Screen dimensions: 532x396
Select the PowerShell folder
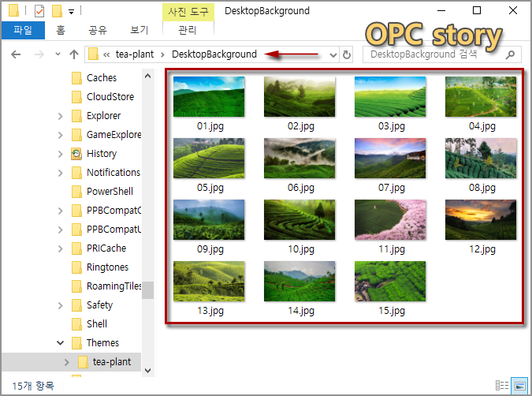point(110,192)
